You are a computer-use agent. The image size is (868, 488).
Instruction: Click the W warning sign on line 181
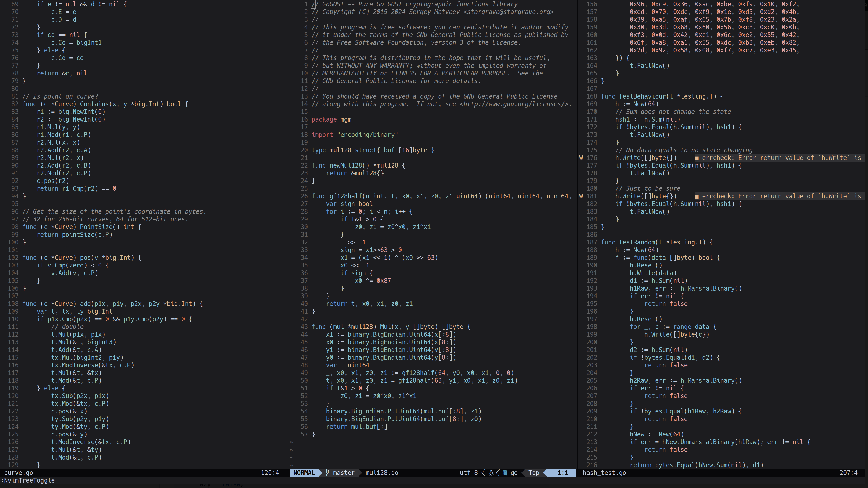pos(581,196)
